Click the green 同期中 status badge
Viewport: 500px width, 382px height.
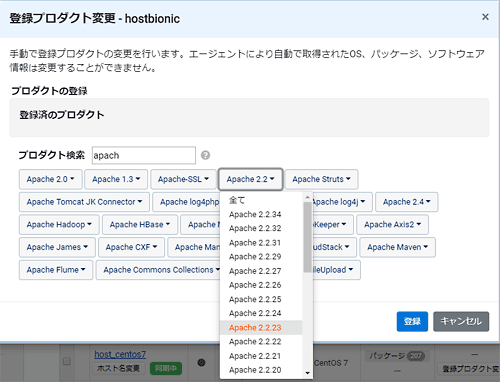coord(166,369)
